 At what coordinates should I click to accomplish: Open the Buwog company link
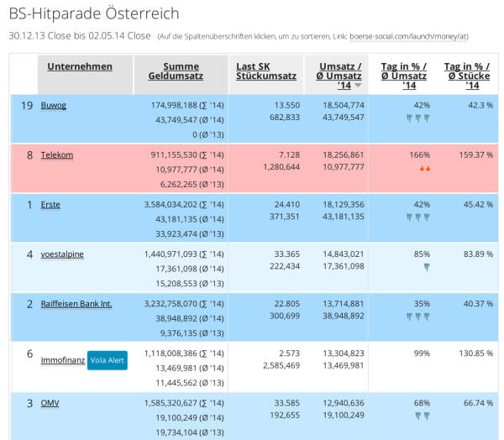pos(54,106)
